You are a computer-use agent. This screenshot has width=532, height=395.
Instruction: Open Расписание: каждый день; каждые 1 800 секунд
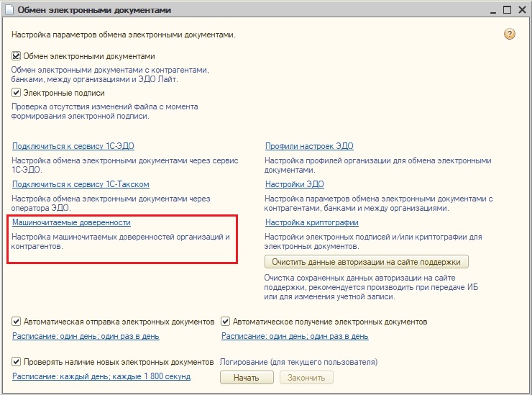click(x=101, y=376)
